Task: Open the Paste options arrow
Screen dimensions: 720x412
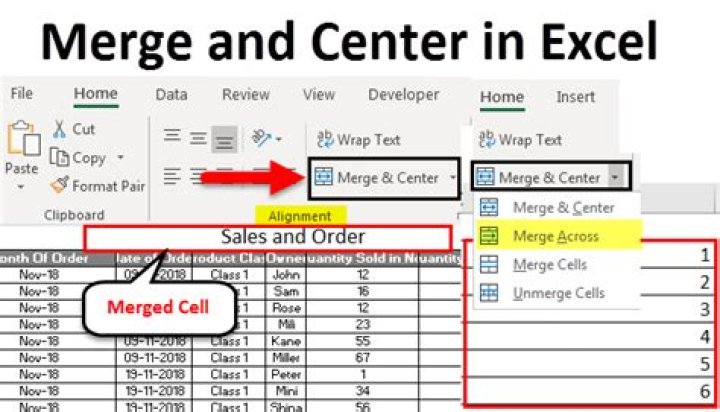Action: click(21, 187)
